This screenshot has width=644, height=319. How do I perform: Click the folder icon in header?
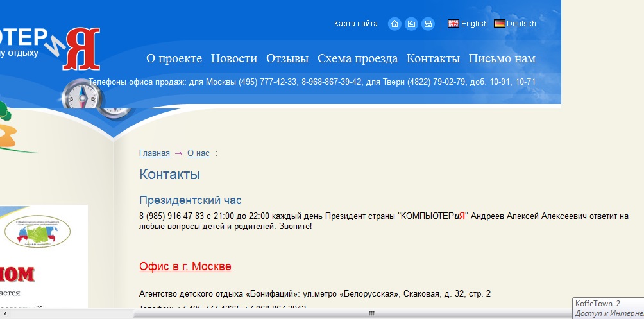411,24
